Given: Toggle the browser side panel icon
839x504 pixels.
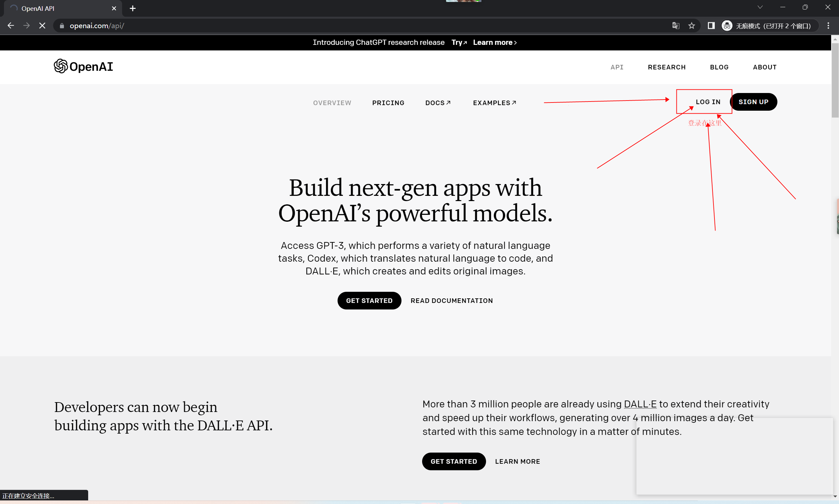Looking at the screenshot, I should (x=711, y=26).
